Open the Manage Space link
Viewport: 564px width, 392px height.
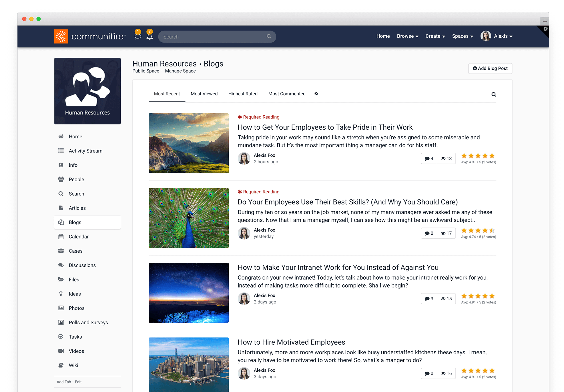tap(180, 71)
